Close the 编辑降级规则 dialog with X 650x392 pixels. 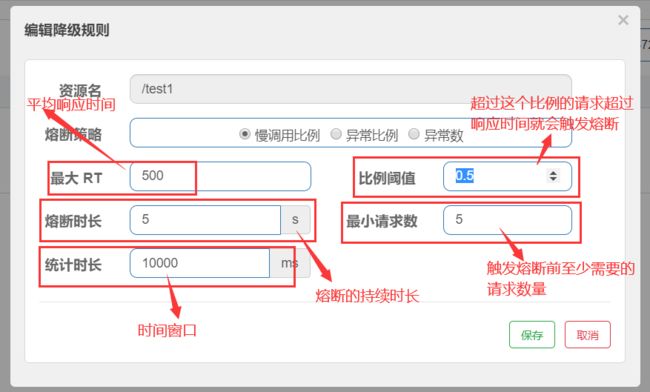point(623,20)
